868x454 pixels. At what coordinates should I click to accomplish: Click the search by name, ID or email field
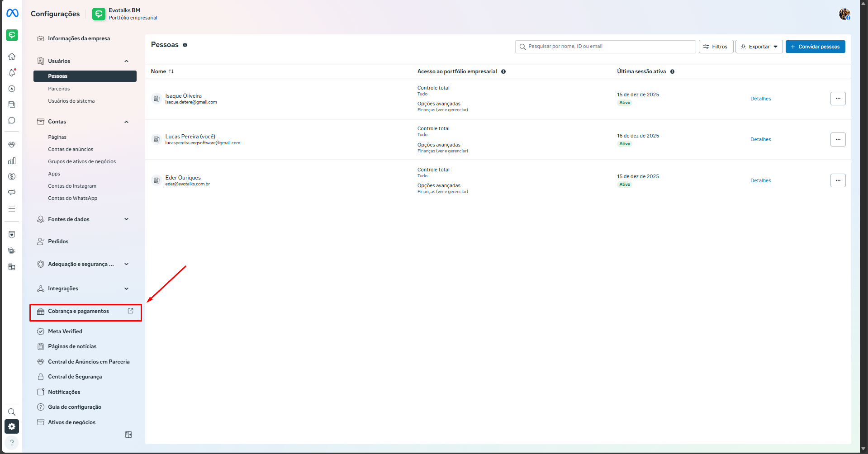605,47
